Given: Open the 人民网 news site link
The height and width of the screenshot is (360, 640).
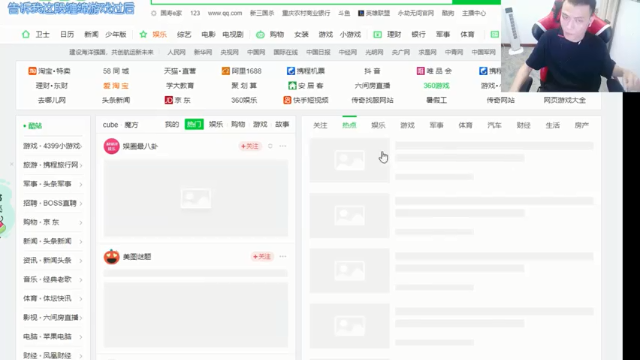Looking at the screenshot, I should pyautogui.click(x=176, y=52).
